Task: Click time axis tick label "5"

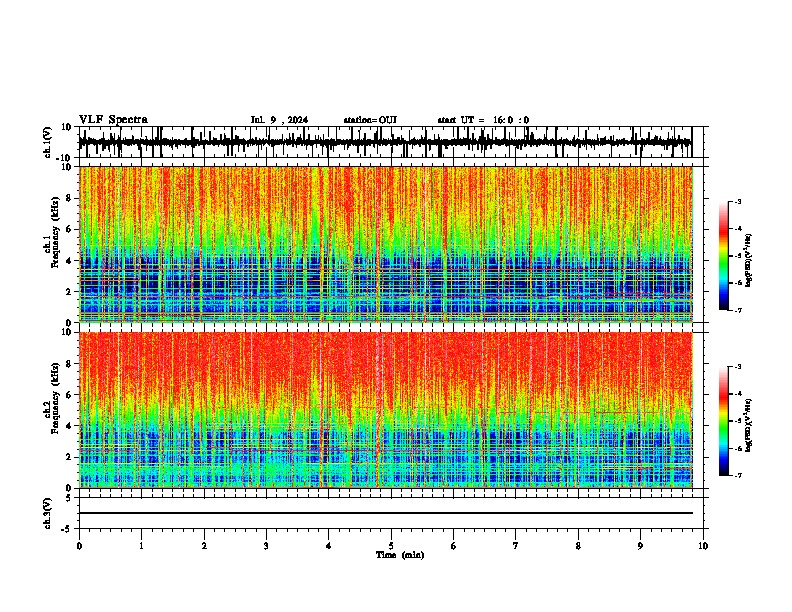Action: [391, 546]
